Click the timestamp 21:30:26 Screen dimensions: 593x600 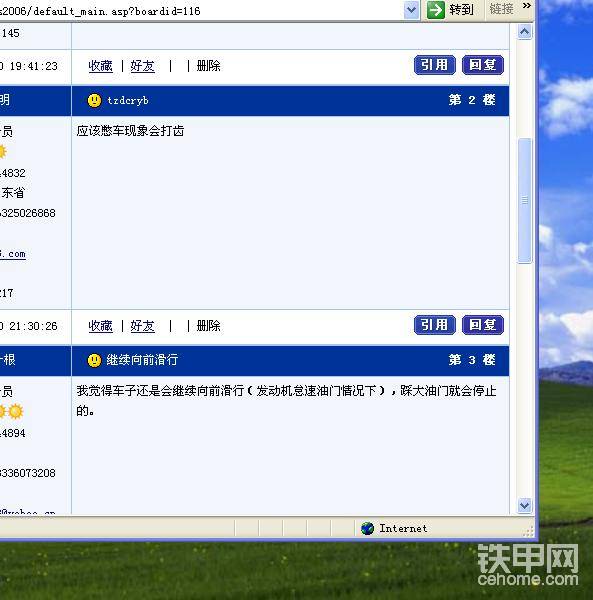[x=33, y=326]
